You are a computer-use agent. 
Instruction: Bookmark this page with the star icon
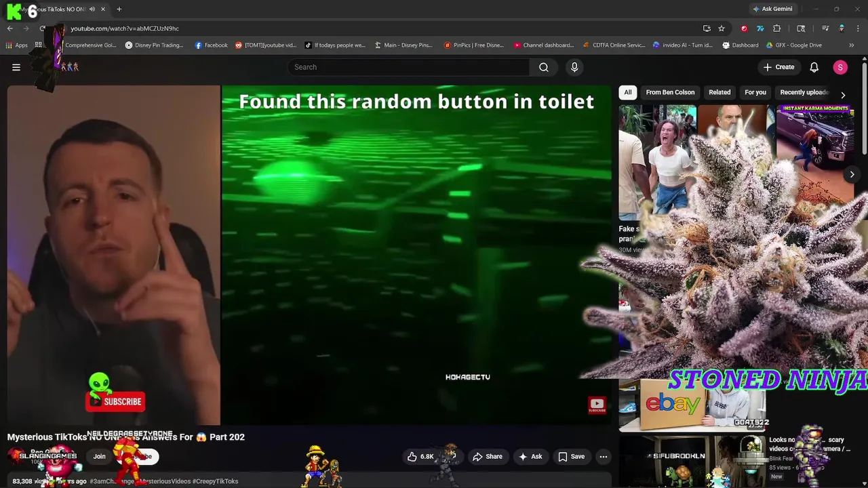(x=722, y=28)
